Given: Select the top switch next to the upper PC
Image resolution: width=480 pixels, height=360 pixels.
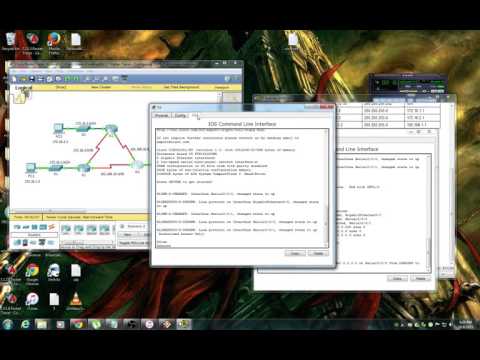Looking at the screenshot, I should click(83, 129).
